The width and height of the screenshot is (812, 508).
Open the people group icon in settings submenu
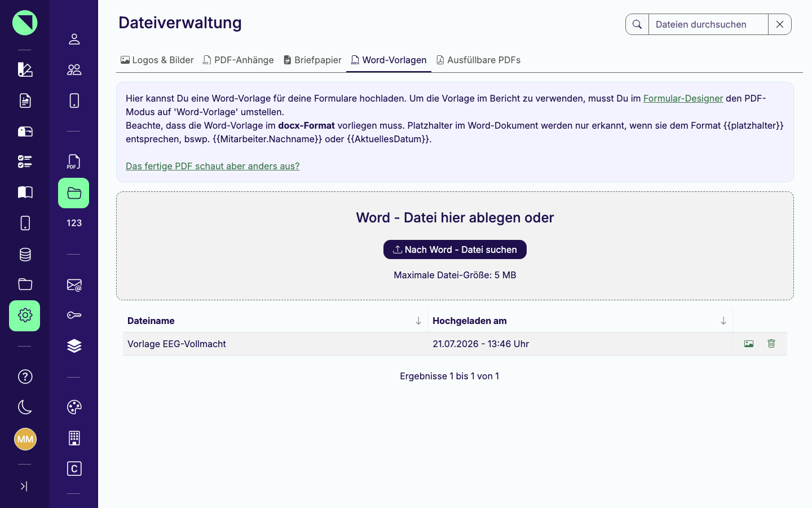click(74, 69)
